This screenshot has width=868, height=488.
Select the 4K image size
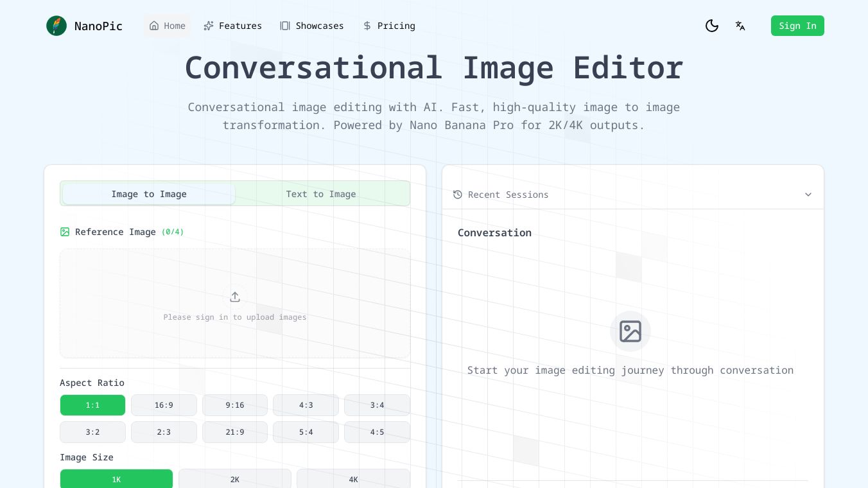coord(353,479)
